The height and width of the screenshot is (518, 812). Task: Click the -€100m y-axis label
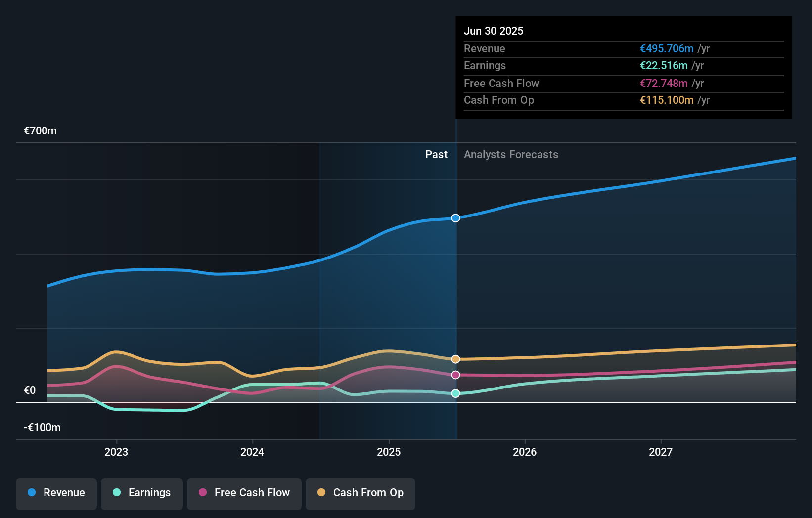click(43, 428)
